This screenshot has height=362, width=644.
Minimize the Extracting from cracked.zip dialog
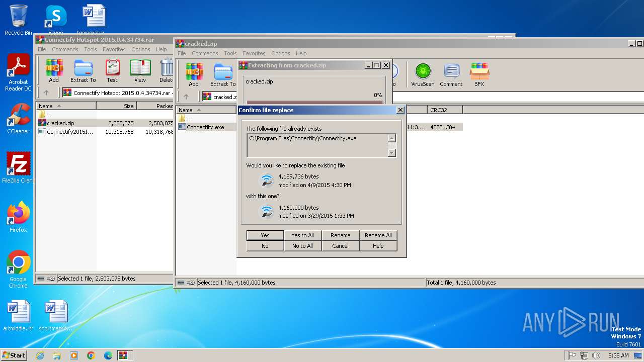pyautogui.click(x=368, y=65)
